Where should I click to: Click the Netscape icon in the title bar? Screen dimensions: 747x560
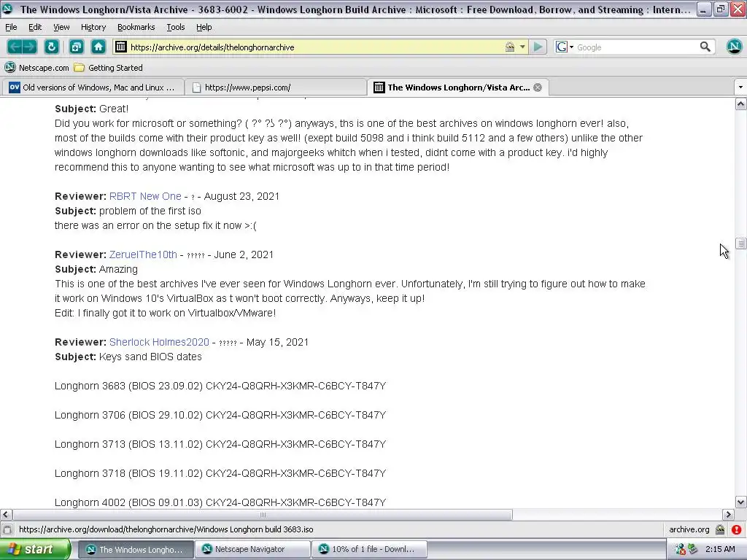coord(7,9)
